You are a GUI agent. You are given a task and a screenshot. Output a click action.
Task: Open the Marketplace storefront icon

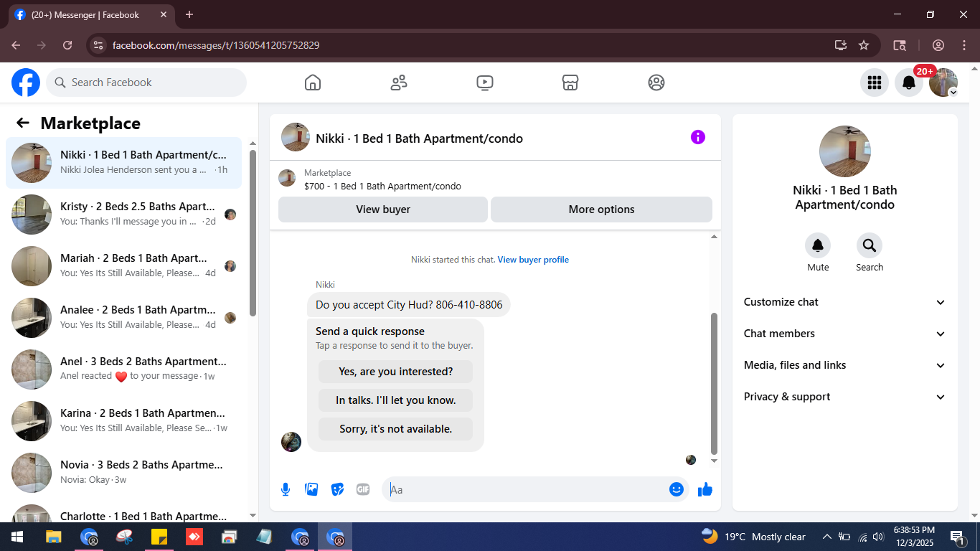coord(570,83)
